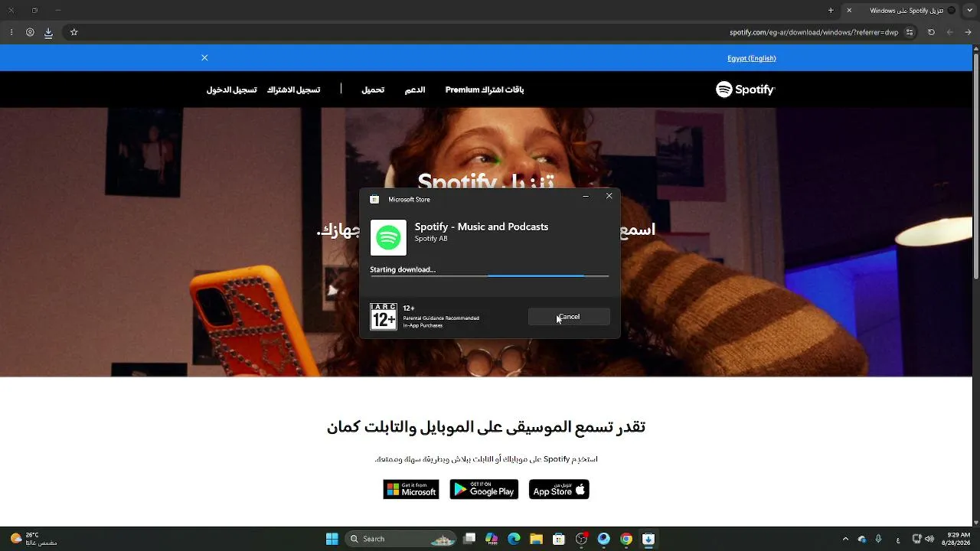Open the weather widget showing 26°C
980x551 pixels.
coord(34,539)
